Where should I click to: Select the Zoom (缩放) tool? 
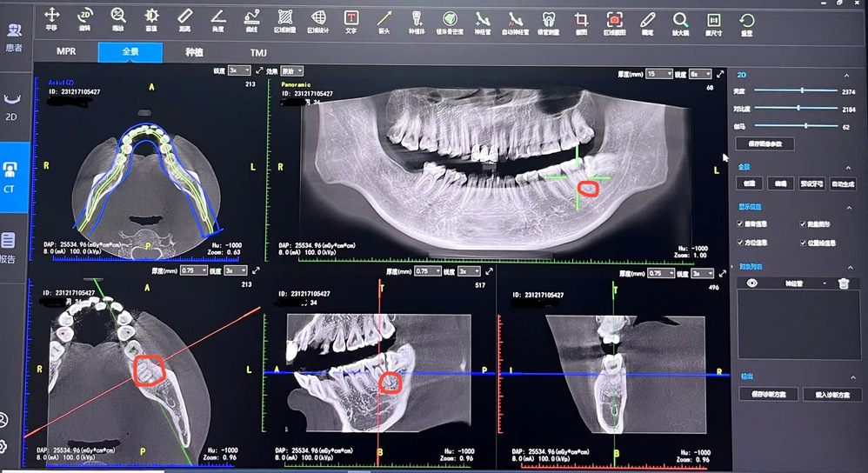[118, 19]
